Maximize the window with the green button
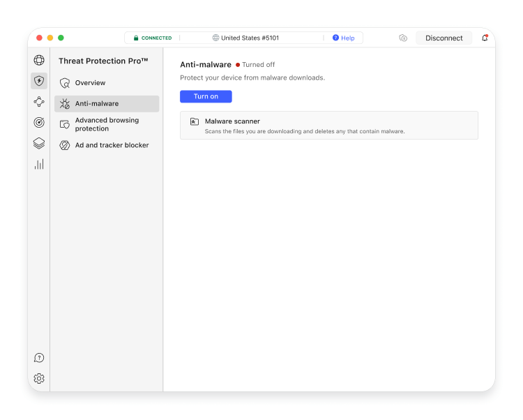Viewport: 523px width, 420px height. click(x=61, y=38)
